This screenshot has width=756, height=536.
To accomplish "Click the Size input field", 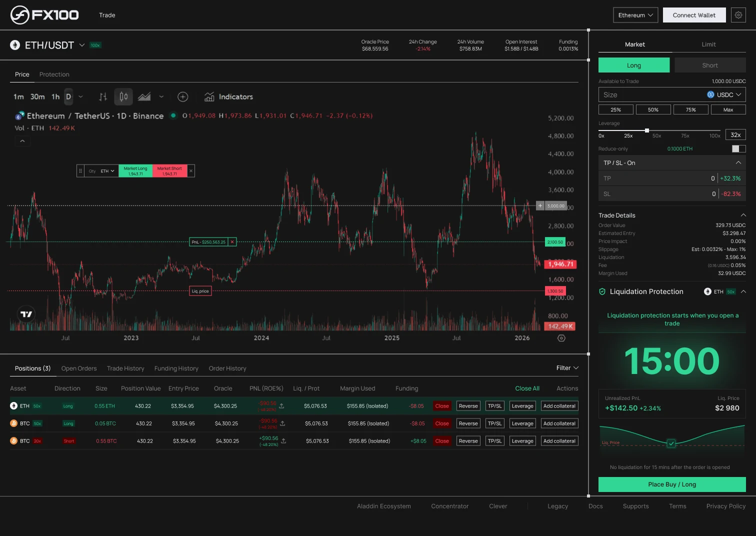I will click(672, 95).
